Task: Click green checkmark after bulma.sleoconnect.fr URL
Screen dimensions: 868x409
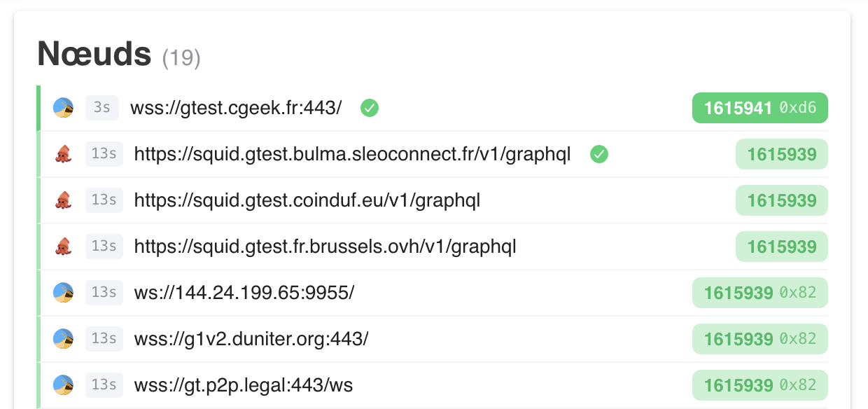Action: point(598,154)
